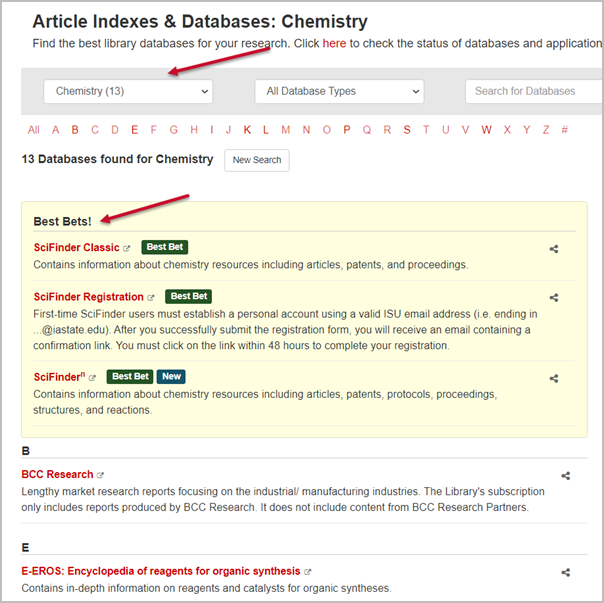The image size is (604, 603).
Task: Filter databases by letter N
Action: 306,130
